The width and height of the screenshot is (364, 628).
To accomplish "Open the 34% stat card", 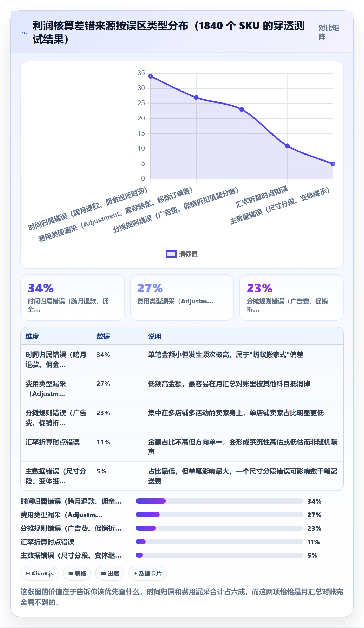I will pyautogui.click(x=73, y=297).
